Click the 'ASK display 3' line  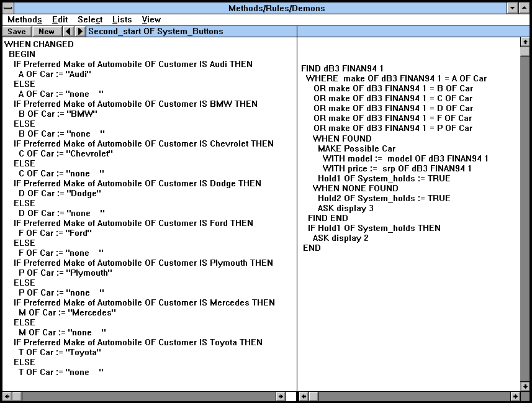coord(345,208)
